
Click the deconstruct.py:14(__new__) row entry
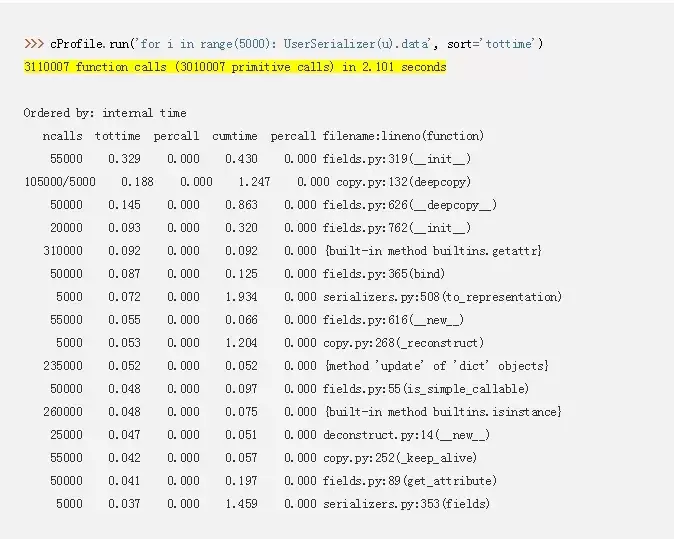[x=406, y=435]
